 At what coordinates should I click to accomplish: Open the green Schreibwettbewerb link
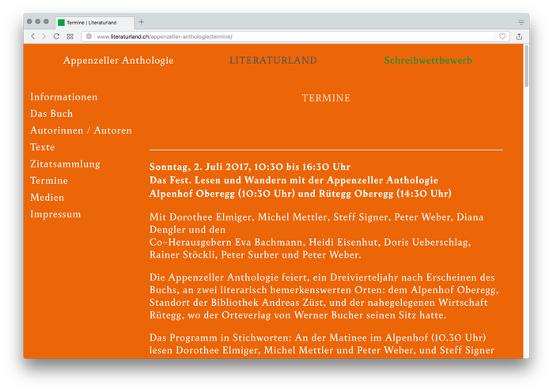point(428,61)
